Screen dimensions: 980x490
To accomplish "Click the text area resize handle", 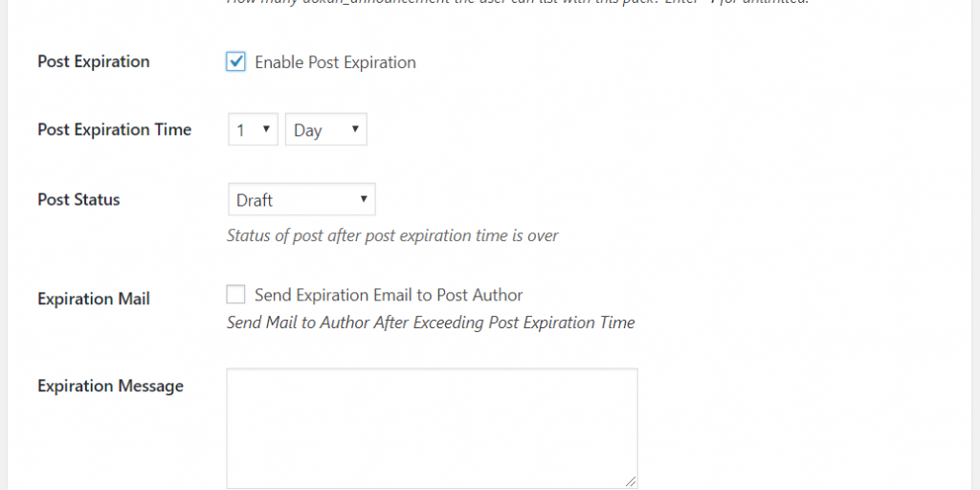I will 631,481.
